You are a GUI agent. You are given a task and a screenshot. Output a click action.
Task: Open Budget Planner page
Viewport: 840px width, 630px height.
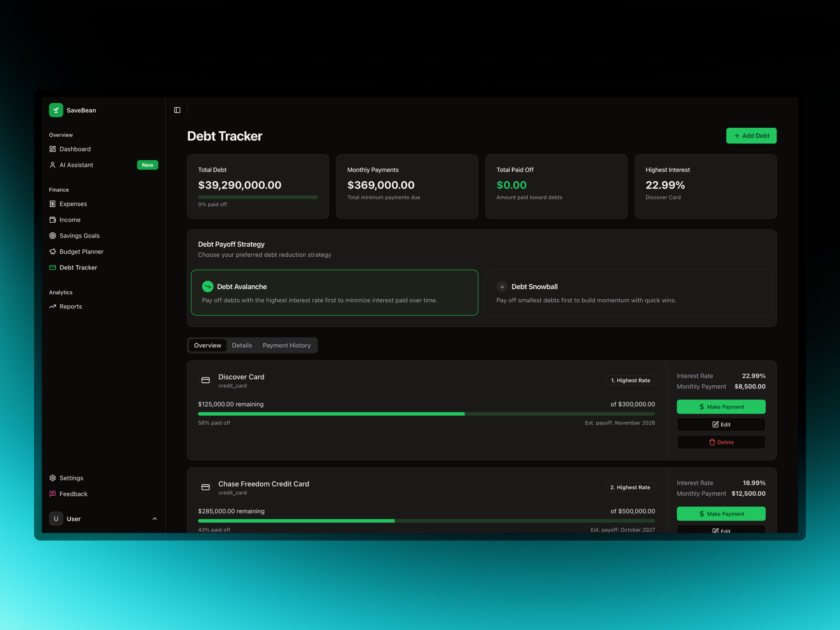(103, 252)
